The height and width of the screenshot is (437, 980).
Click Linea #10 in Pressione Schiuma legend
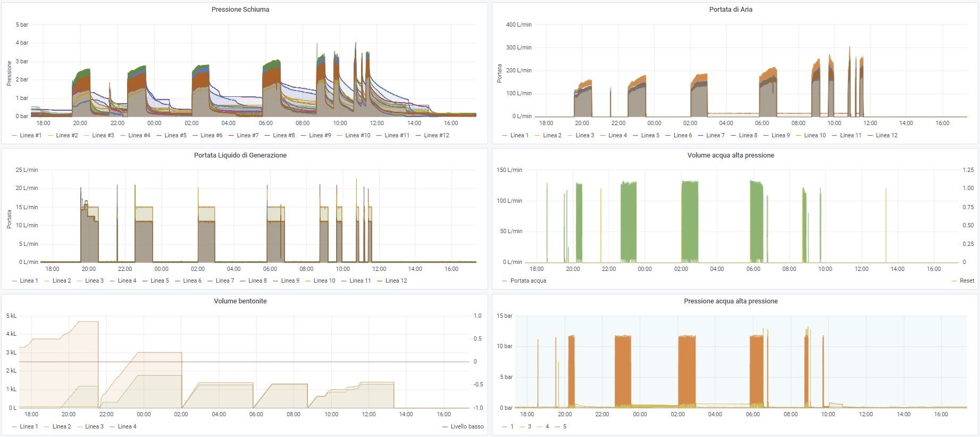(357, 135)
